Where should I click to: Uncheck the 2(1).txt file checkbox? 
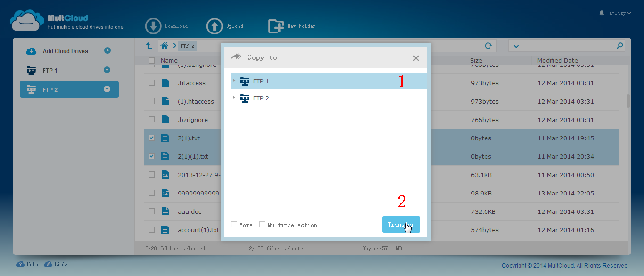coord(151,138)
